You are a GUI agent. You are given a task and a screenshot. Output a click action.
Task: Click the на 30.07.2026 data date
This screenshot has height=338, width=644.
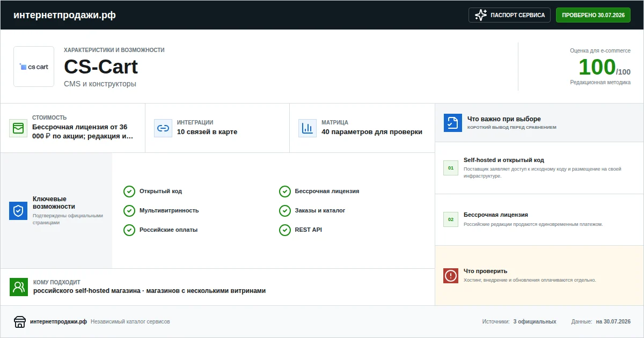[613, 321]
